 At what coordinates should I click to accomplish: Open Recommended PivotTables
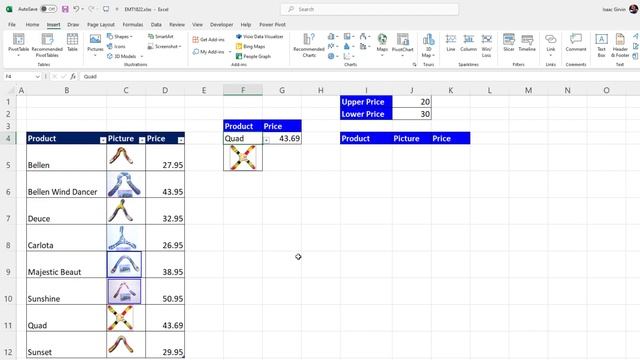(x=47, y=44)
